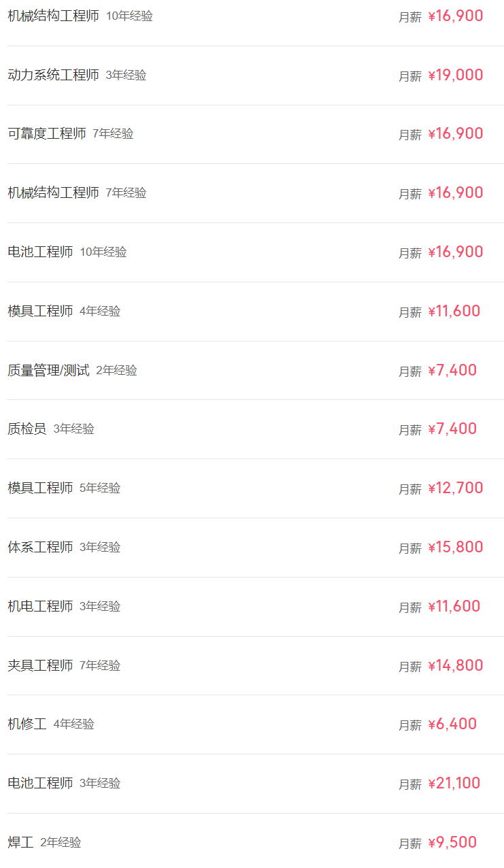
Task: Click the ¥21,100 monthly salary amount
Action: 454,784
